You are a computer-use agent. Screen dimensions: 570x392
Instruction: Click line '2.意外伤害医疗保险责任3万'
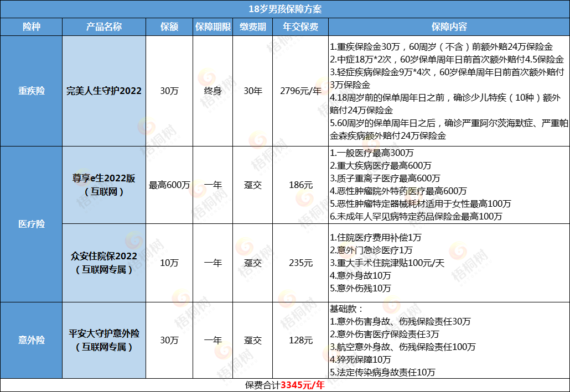385,334
